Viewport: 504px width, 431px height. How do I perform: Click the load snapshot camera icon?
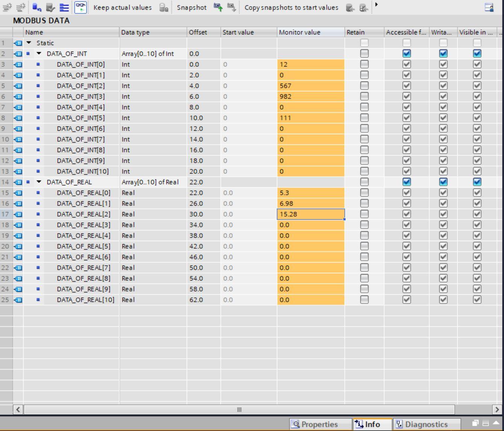click(232, 7)
